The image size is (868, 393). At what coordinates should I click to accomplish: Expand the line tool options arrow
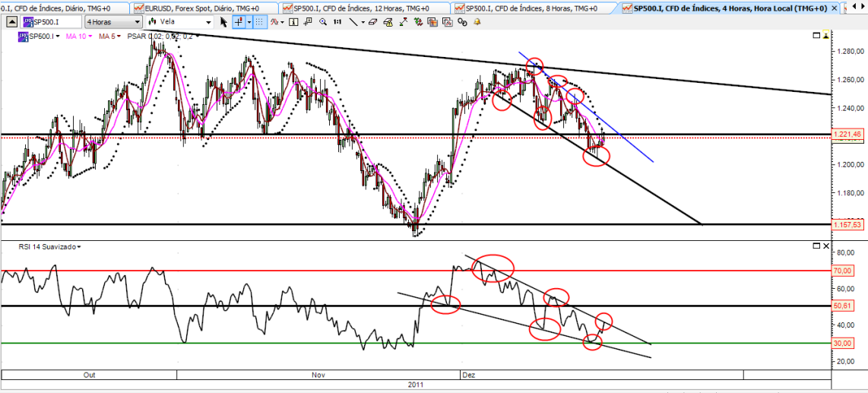point(363,21)
